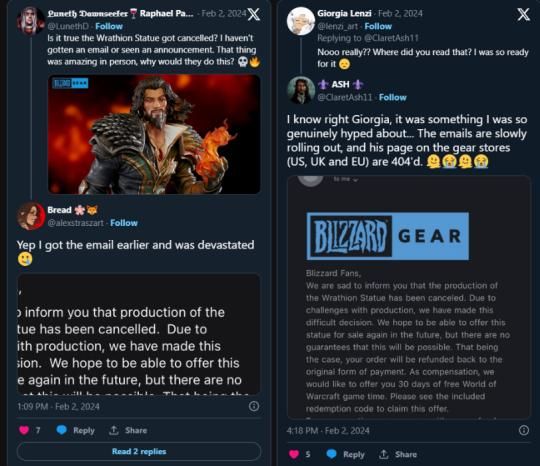Follow the @LunethD account

pos(109,26)
